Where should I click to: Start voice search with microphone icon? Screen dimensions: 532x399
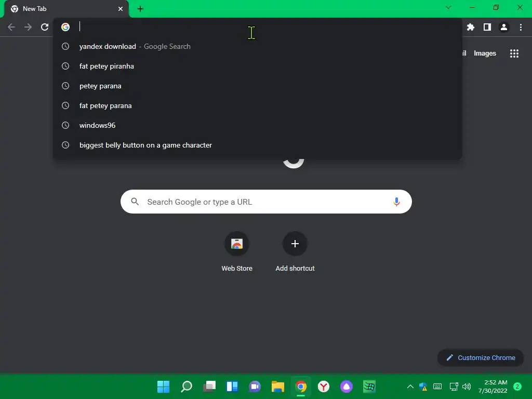coord(396,202)
